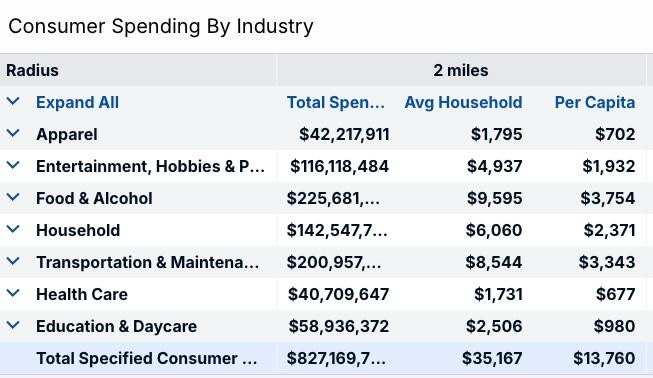This screenshot has width=653, height=378.
Task: Expand the Health Care chevron
Action: click(x=13, y=293)
